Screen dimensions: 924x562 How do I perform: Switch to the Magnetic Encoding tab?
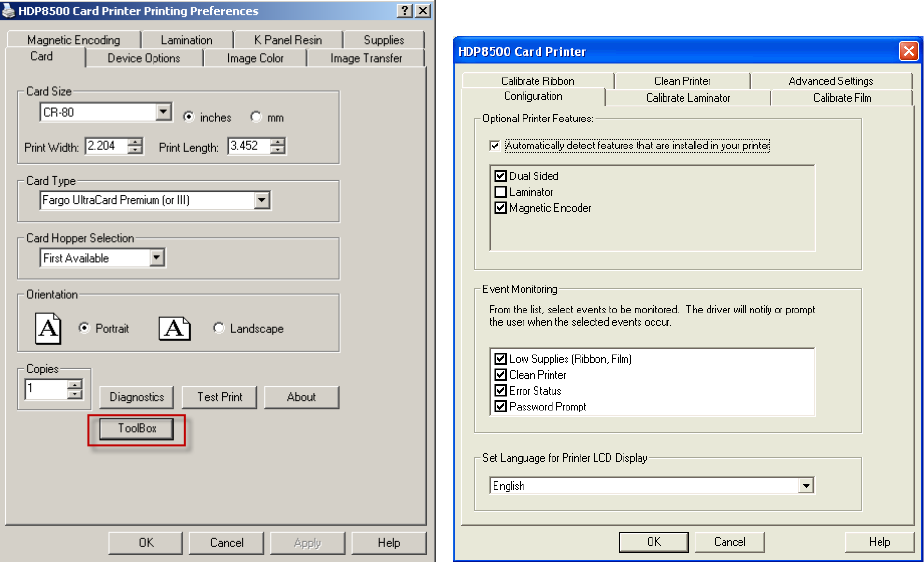point(73,40)
